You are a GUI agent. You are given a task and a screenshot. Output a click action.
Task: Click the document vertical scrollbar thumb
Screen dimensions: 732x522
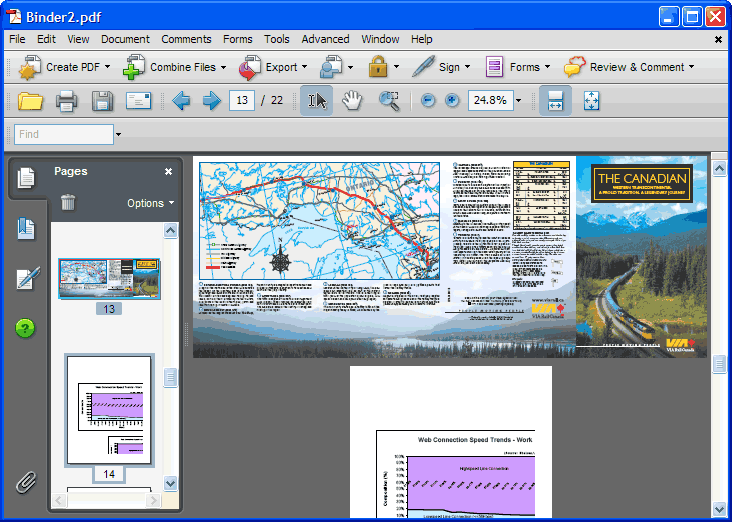[x=719, y=366]
